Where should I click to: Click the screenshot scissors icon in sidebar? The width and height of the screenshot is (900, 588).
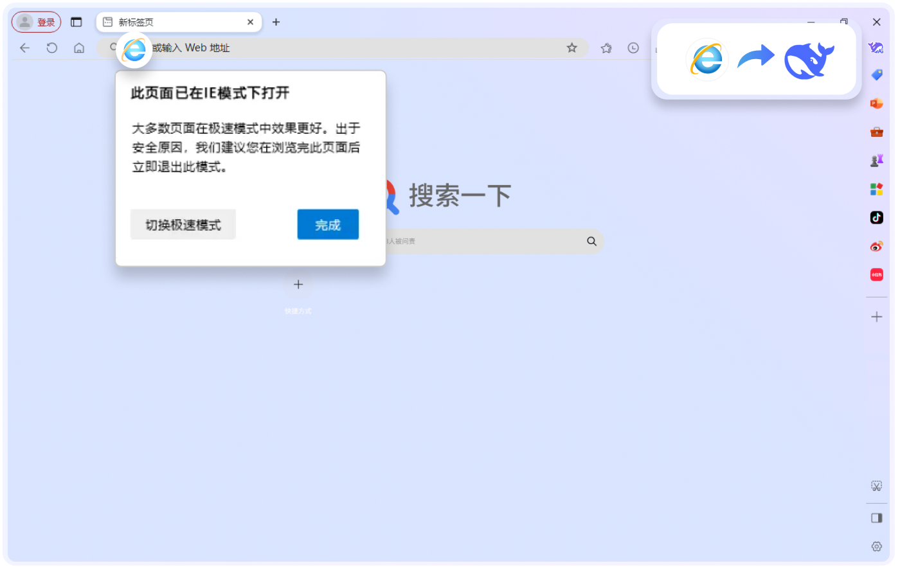877,486
